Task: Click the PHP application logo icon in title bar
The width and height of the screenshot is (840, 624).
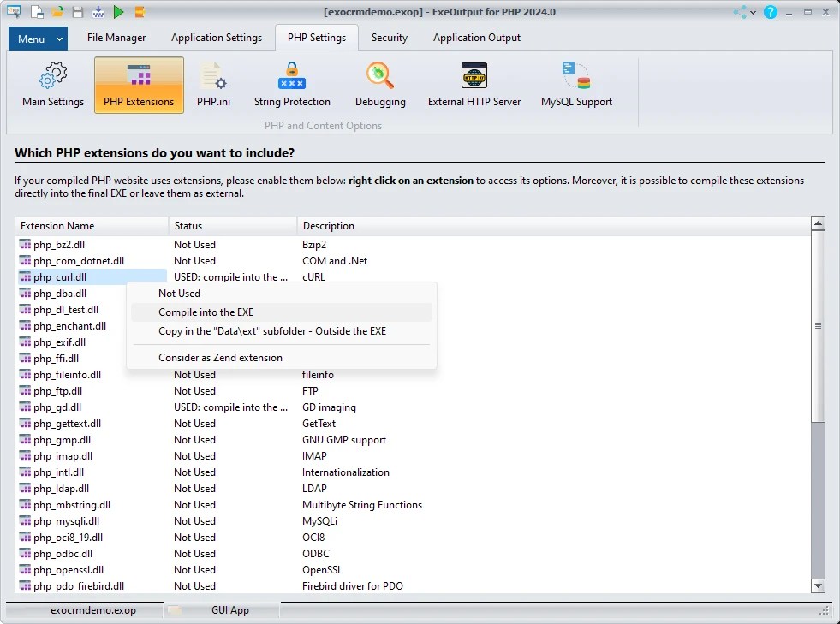Action: point(14,11)
